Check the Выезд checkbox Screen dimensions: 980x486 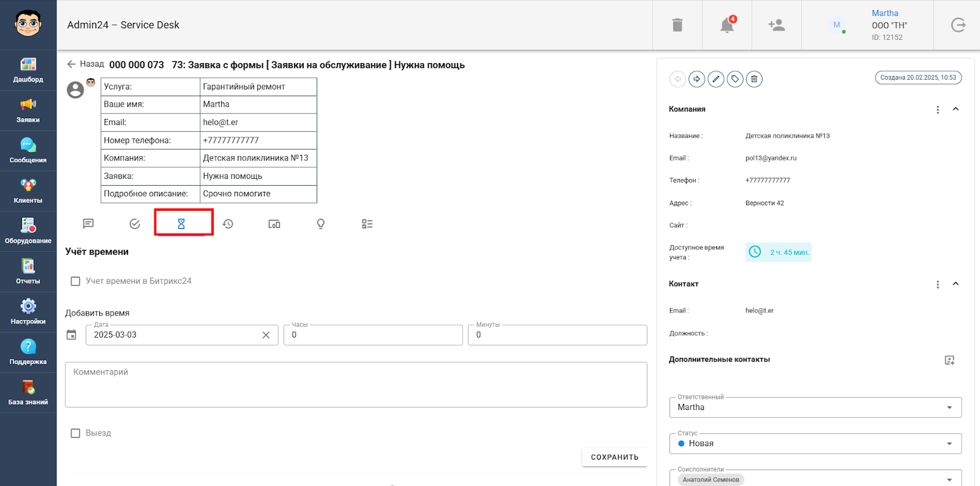click(x=75, y=433)
